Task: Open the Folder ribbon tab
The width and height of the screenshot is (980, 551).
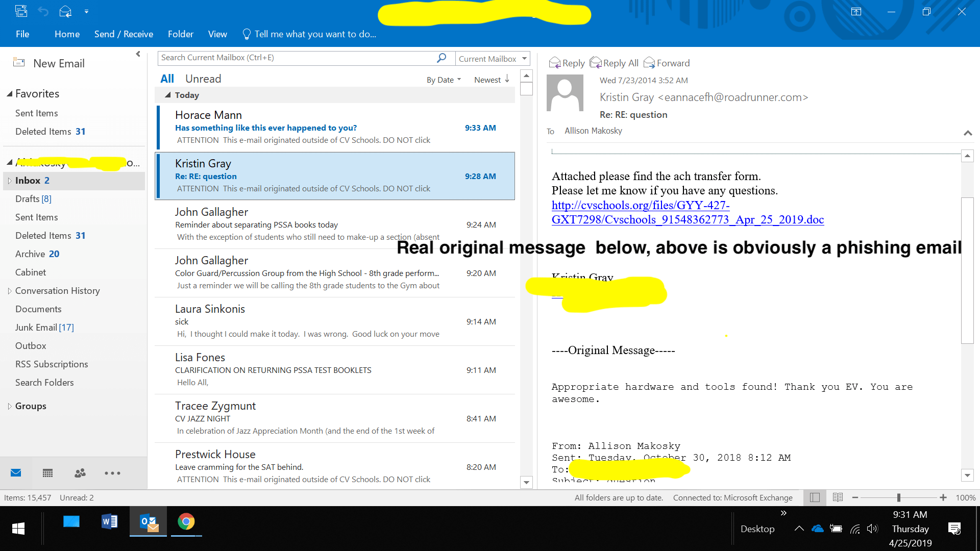Action: [x=181, y=34]
